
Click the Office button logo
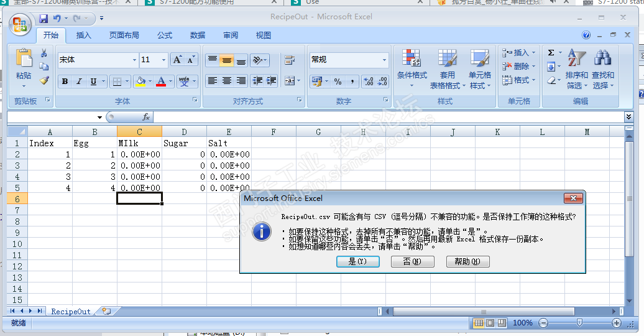point(20,24)
